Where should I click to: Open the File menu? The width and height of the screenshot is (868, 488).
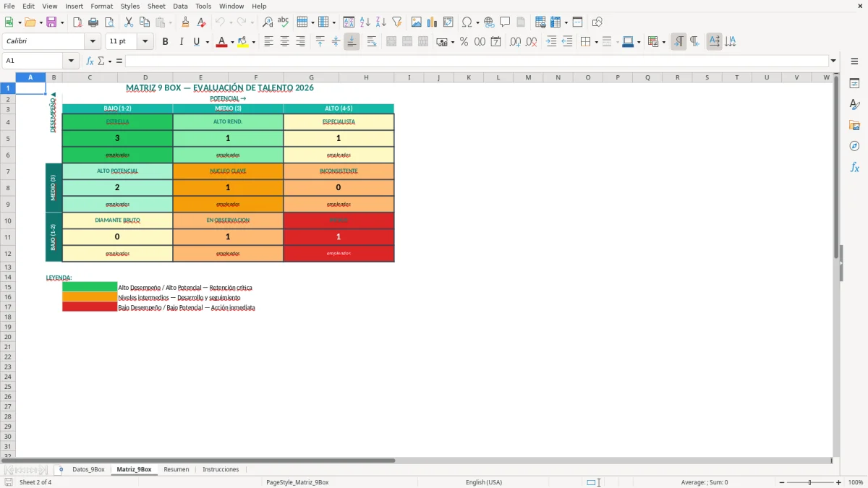pyautogui.click(x=9, y=6)
